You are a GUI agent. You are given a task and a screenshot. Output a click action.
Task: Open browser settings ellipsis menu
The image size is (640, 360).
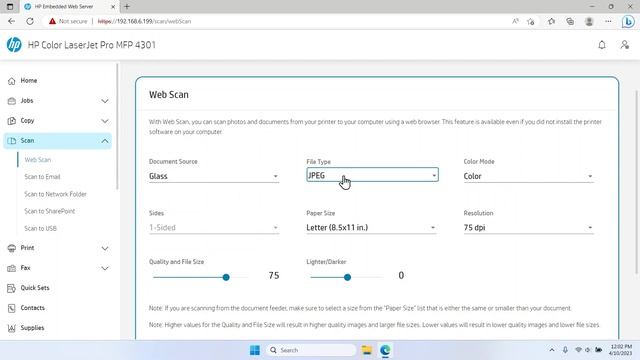[608, 21]
